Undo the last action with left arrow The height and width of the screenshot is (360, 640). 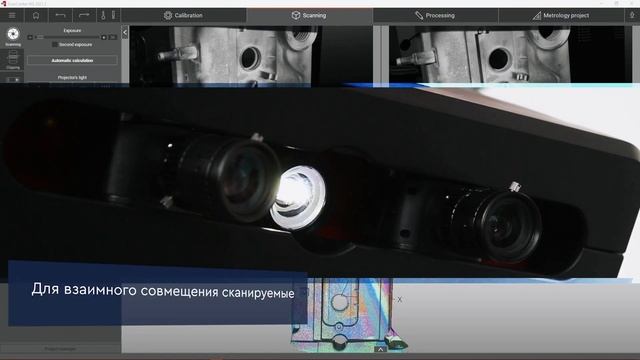pos(60,16)
